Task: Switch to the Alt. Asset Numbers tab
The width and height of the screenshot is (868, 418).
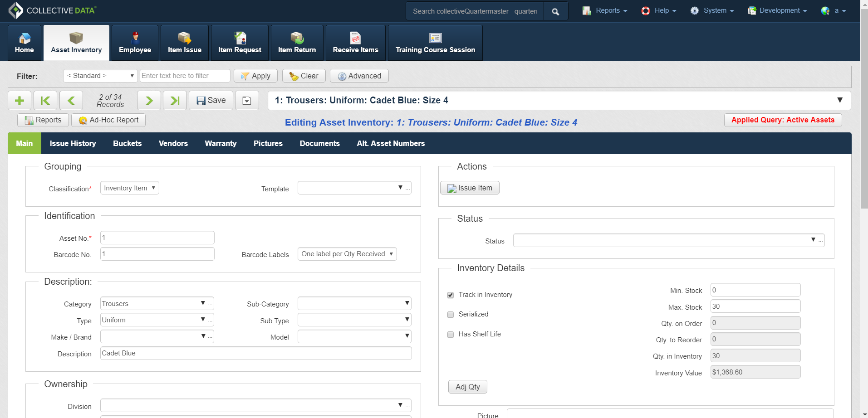Action: click(391, 143)
